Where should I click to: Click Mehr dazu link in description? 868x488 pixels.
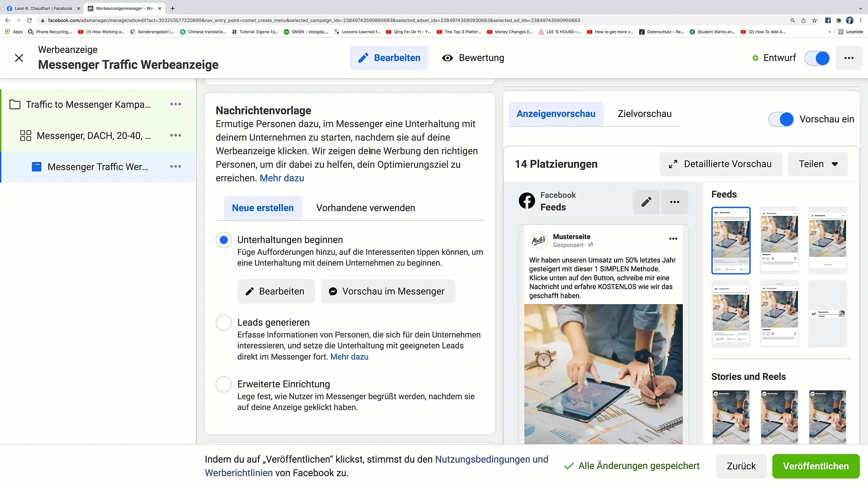pyautogui.click(x=282, y=178)
